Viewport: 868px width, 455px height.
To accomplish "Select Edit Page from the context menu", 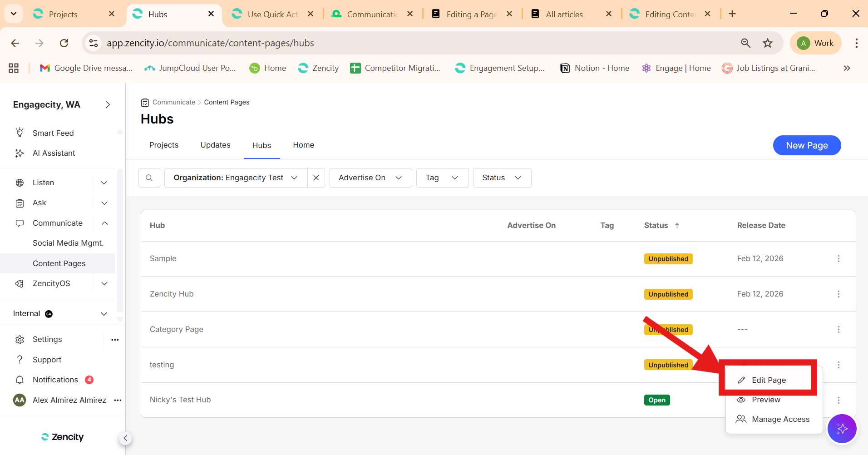I will click(768, 380).
